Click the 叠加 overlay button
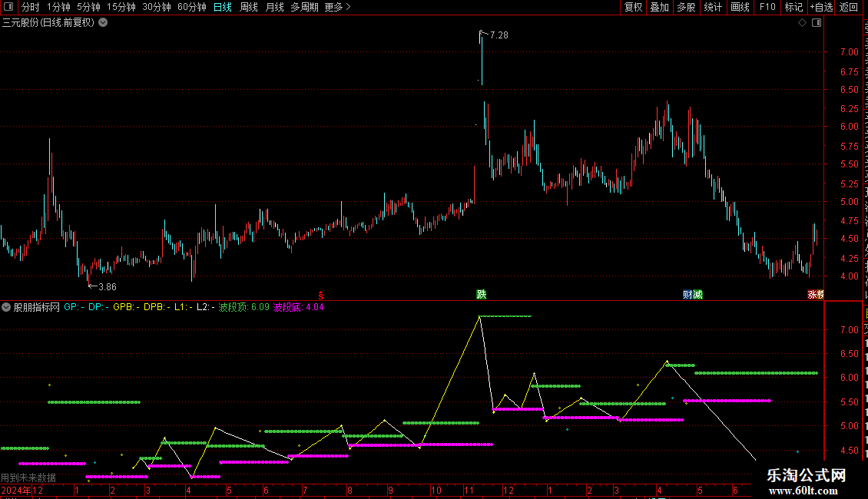 660,7
